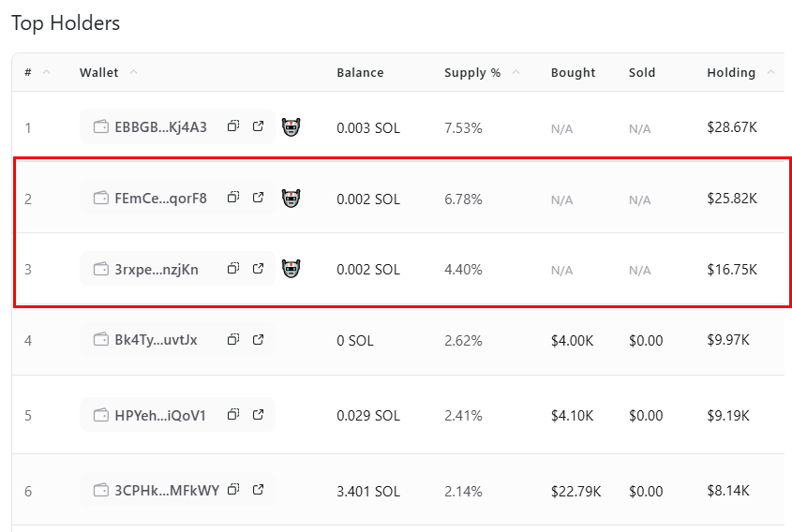Sort by Holding column arrow
This screenshot has height=532, width=792.
coord(770,72)
